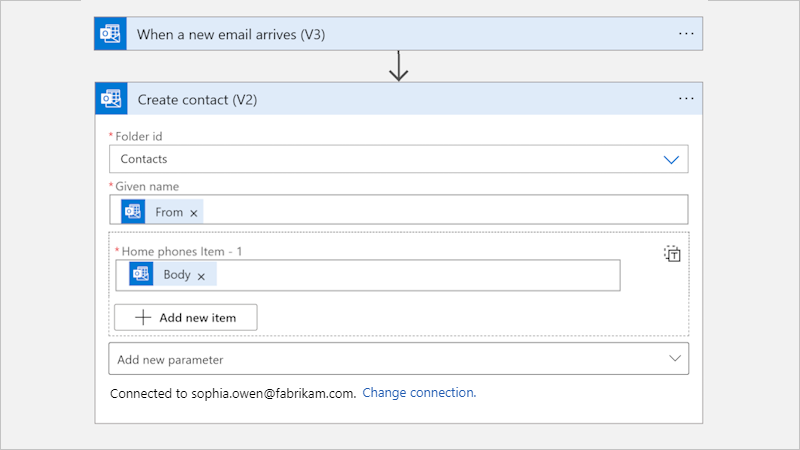Screen dimensions: 800x450
Task: Click the Change connection link
Action: [419, 393]
